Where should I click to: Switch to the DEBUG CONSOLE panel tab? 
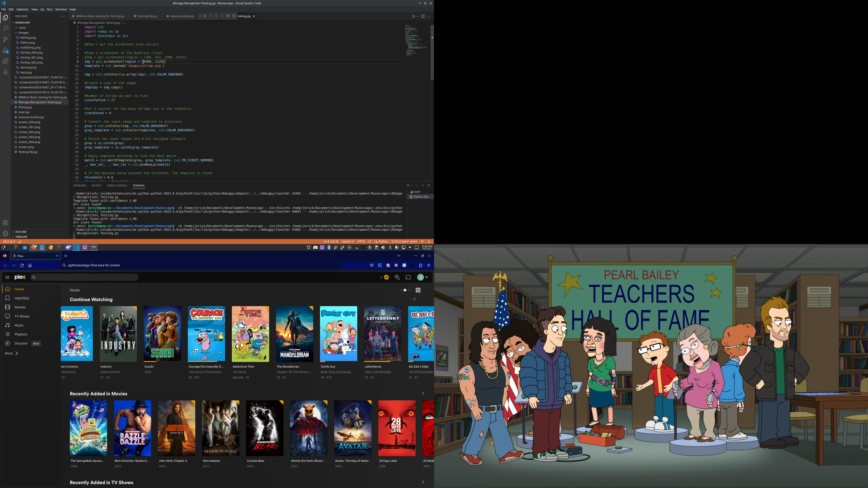[x=117, y=185]
